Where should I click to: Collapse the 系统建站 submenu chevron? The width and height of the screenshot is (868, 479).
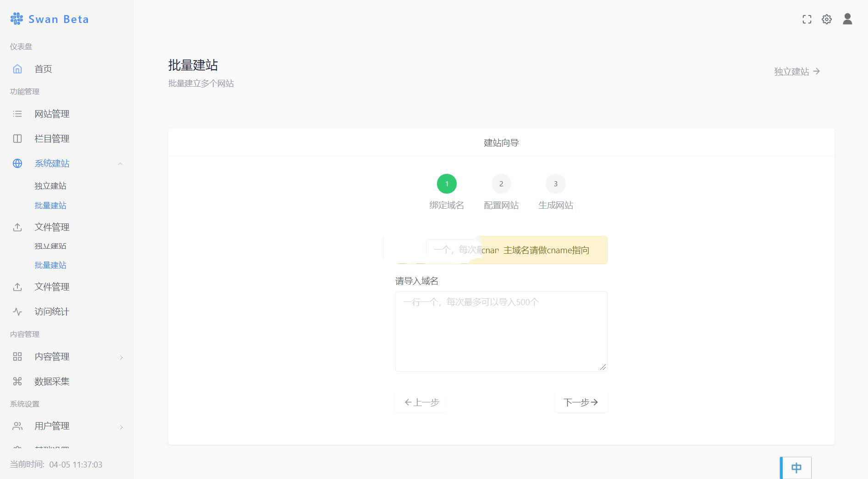click(120, 164)
